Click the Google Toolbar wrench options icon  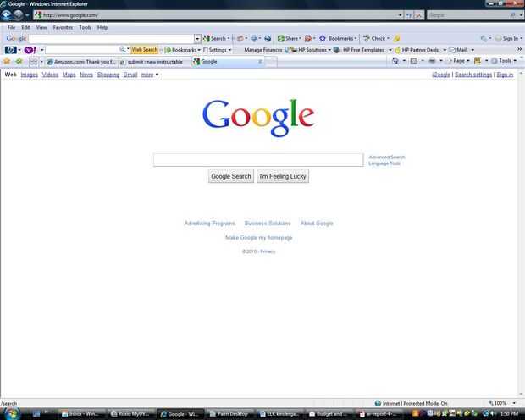pos(484,38)
